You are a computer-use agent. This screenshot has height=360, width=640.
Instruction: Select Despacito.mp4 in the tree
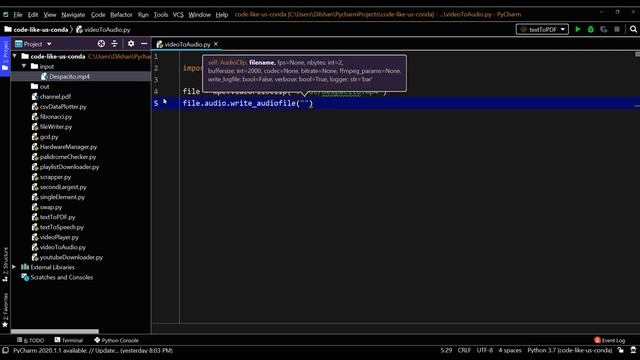tap(69, 76)
